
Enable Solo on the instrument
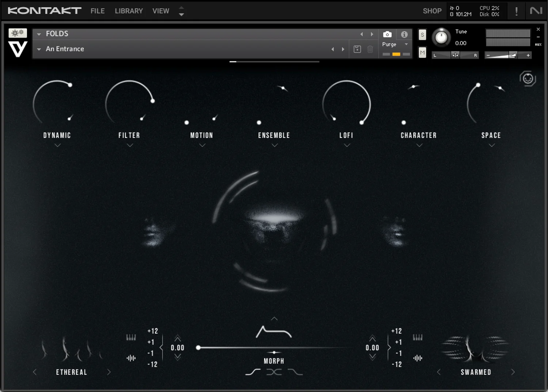(422, 35)
